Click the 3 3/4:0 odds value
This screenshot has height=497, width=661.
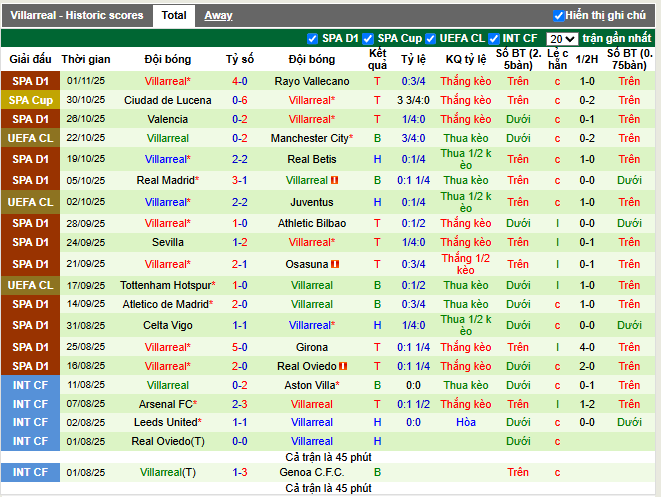(413, 100)
